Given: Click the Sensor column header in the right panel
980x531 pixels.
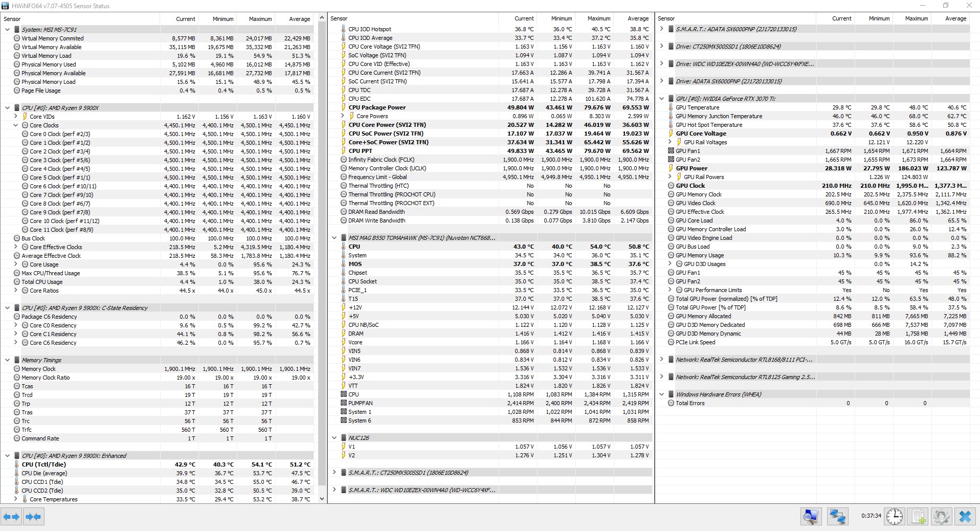Looking at the screenshot, I should pos(736,18).
